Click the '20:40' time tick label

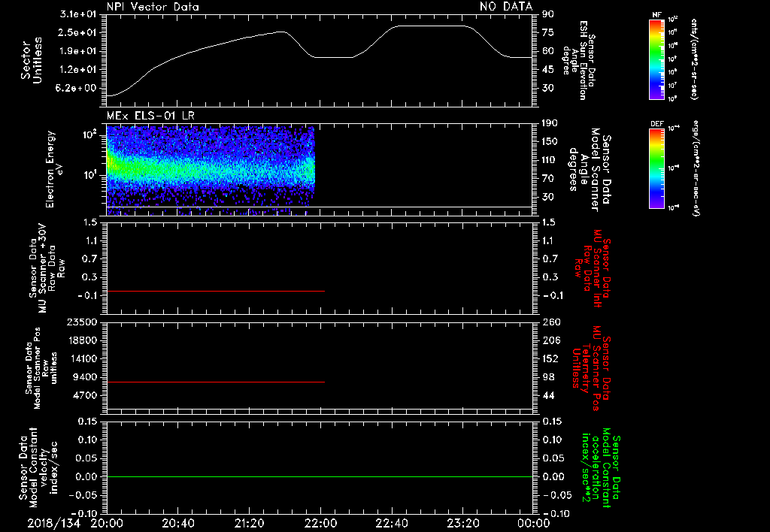pyautogui.click(x=177, y=523)
